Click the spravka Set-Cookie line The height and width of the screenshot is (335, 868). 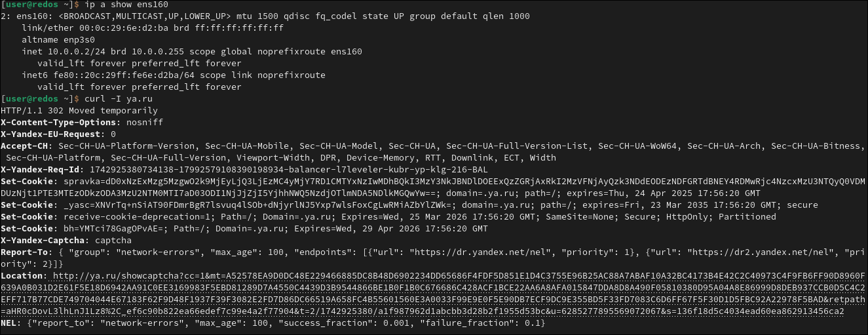pos(432,187)
